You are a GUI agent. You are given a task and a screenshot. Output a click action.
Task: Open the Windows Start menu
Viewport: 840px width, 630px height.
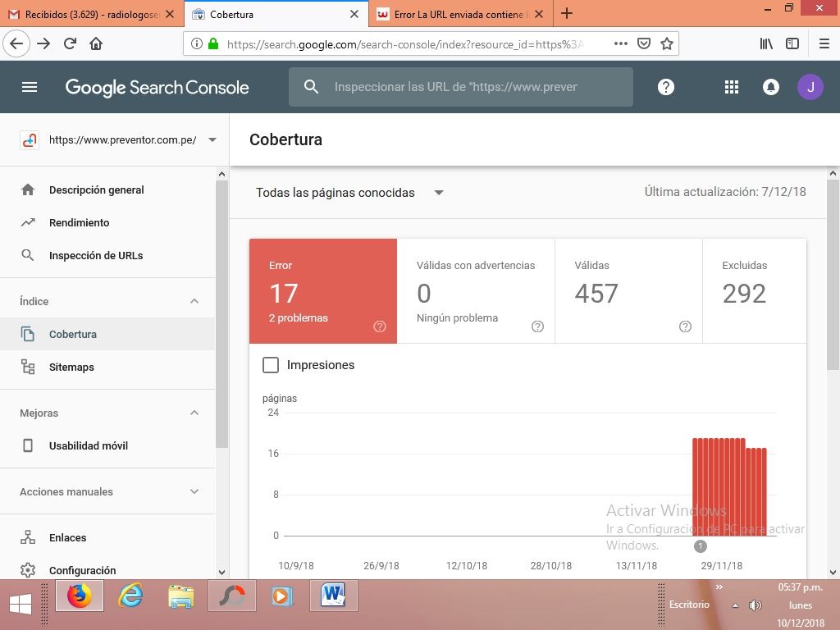[x=21, y=605]
